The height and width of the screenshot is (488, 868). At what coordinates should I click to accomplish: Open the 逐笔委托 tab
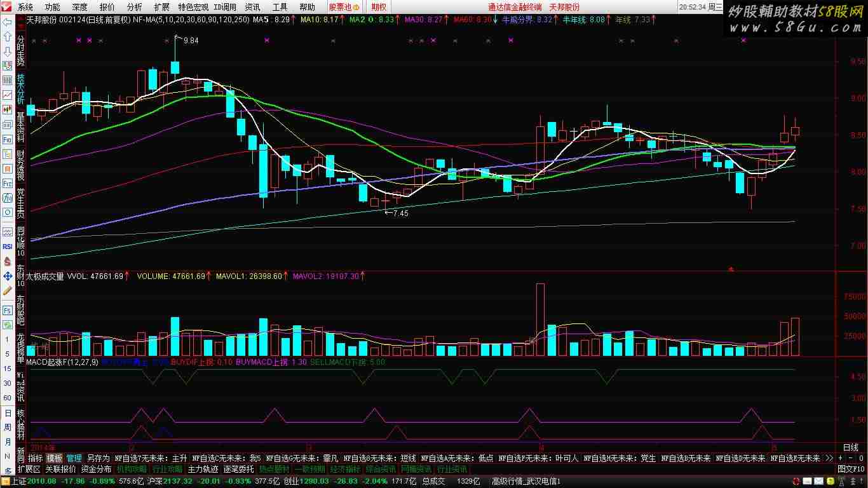[238, 469]
